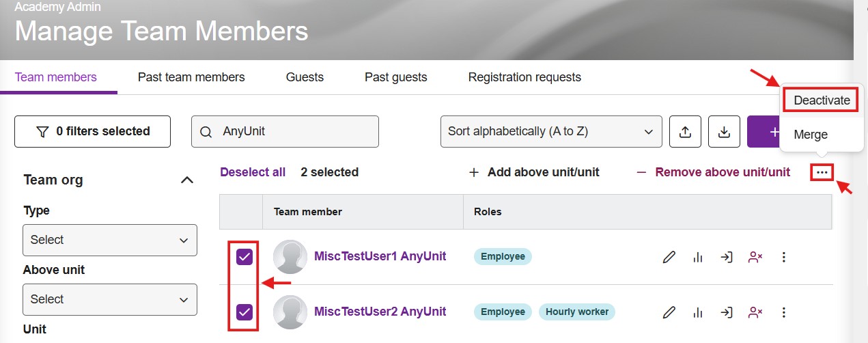Edit MiscTestUser1 AnyUnit with pencil icon
Viewport: 868px width, 343px height.
pyautogui.click(x=669, y=257)
